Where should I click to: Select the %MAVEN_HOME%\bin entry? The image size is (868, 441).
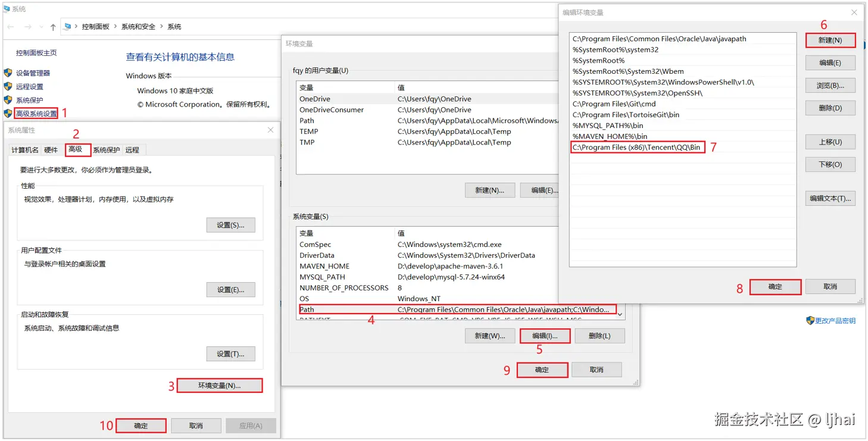[683, 136]
